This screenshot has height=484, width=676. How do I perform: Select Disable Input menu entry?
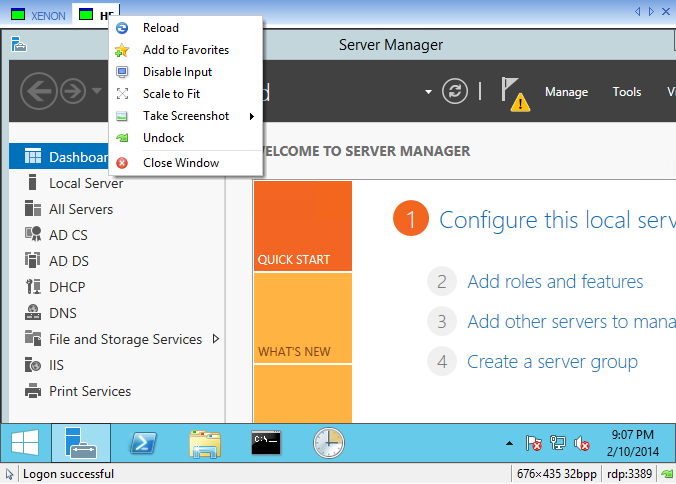[185, 72]
